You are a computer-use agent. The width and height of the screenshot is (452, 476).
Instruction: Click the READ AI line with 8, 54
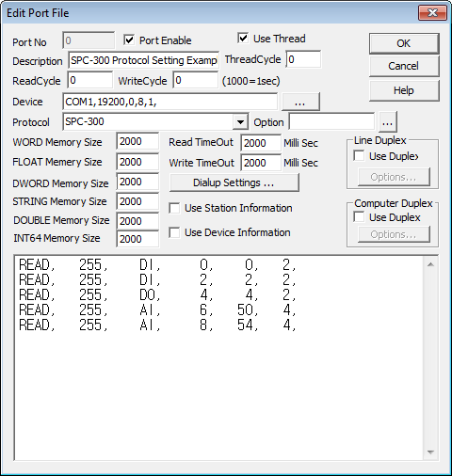[x=157, y=325]
